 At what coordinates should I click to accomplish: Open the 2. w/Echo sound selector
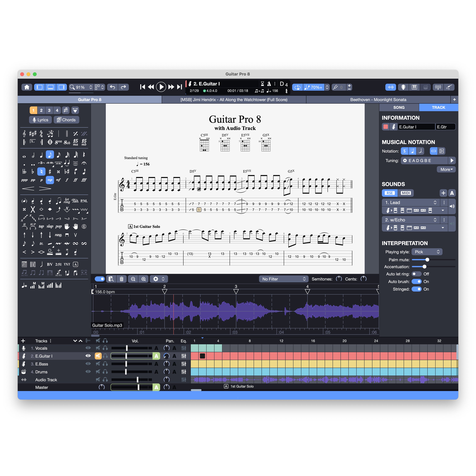pyautogui.click(x=411, y=220)
